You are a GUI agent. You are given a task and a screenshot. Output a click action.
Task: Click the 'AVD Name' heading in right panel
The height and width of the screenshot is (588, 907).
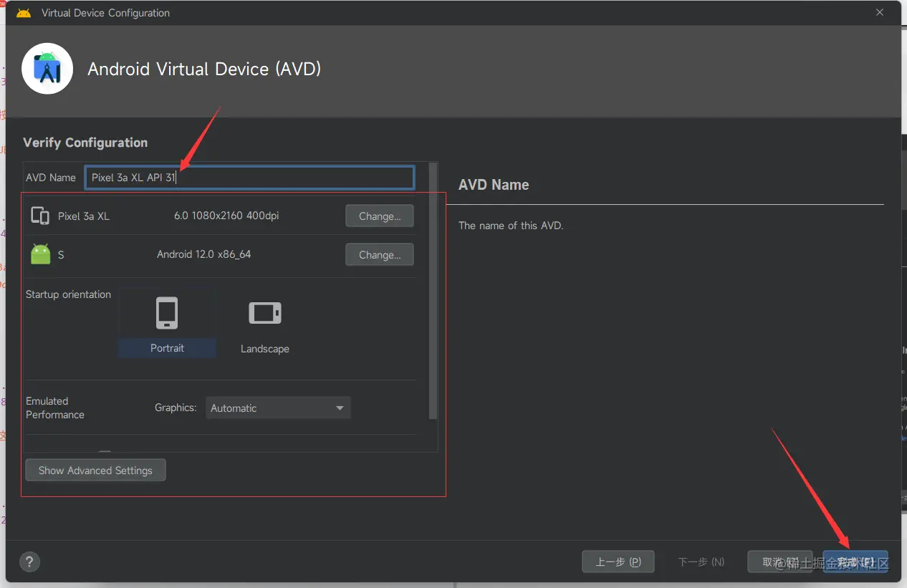click(x=494, y=185)
